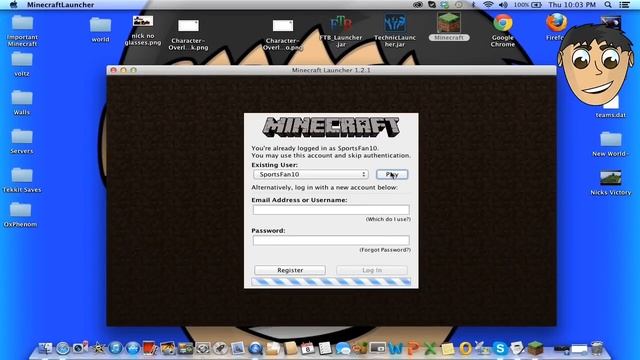Image resolution: width=640 pixels, height=360 pixels.
Task: Open Skype from the Dock
Action: tap(500, 348)
